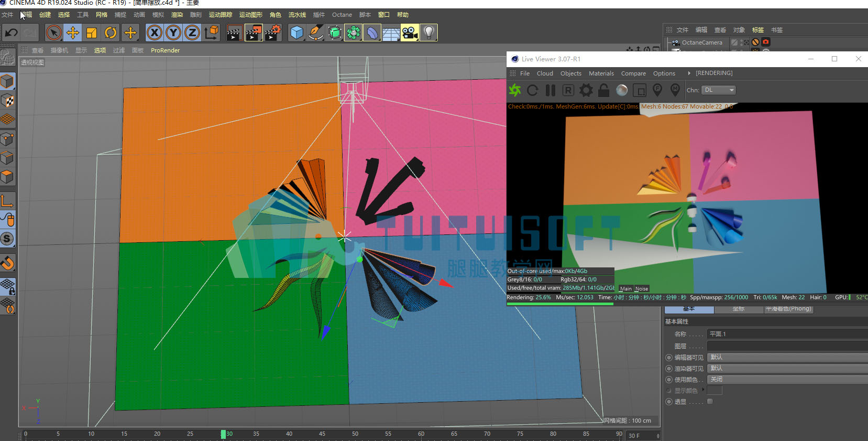Open the Chn channel dropdown
Screen dimensions: 868x441
pos(719,90)
